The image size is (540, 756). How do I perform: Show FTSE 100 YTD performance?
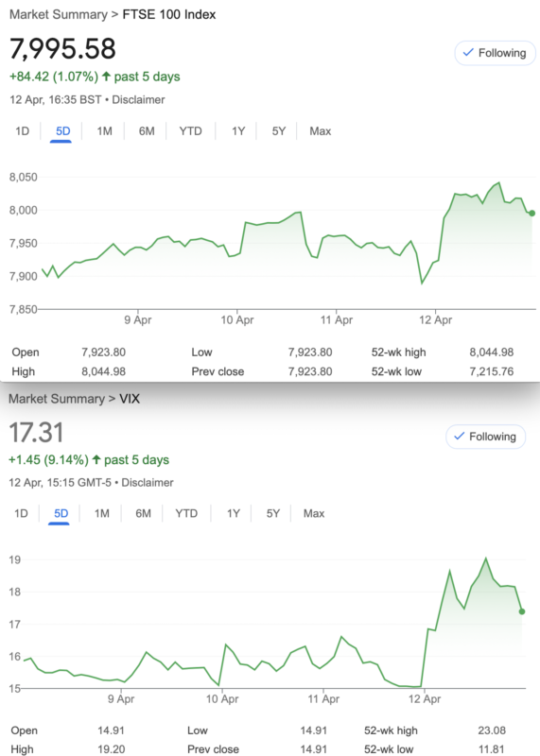click(x=190, y=131)
